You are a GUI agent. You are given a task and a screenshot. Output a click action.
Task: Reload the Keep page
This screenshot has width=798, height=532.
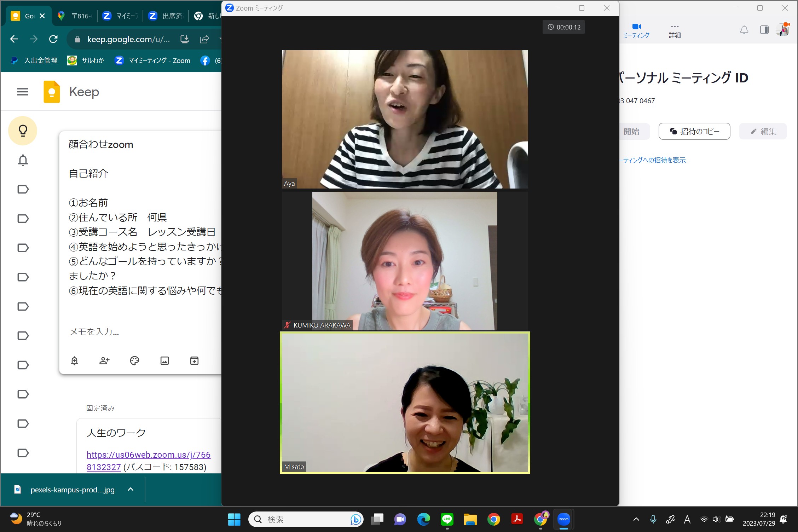click(x=53, y=39)
